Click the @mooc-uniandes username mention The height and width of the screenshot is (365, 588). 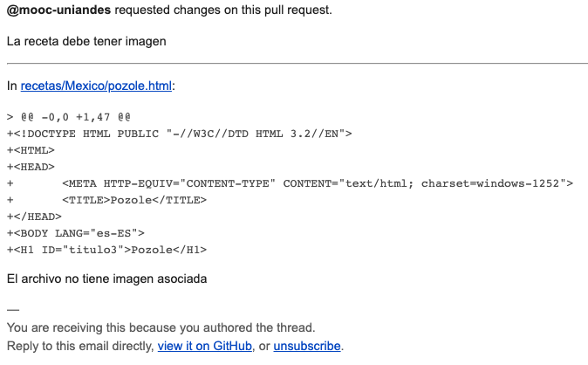58,10
